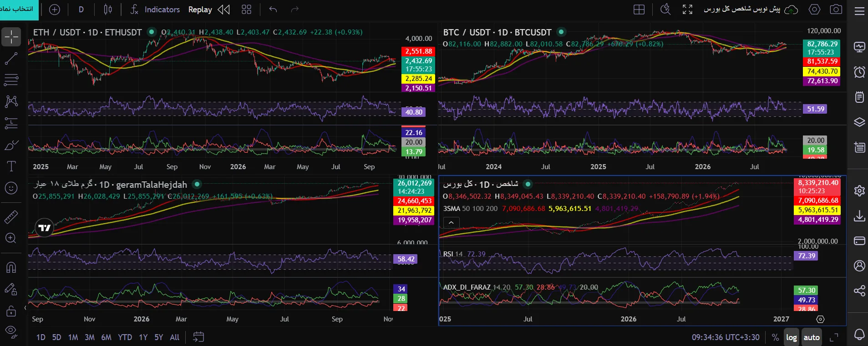Click the add symbol plus icon
Viewport: 868px width, 346px height.
55,10
